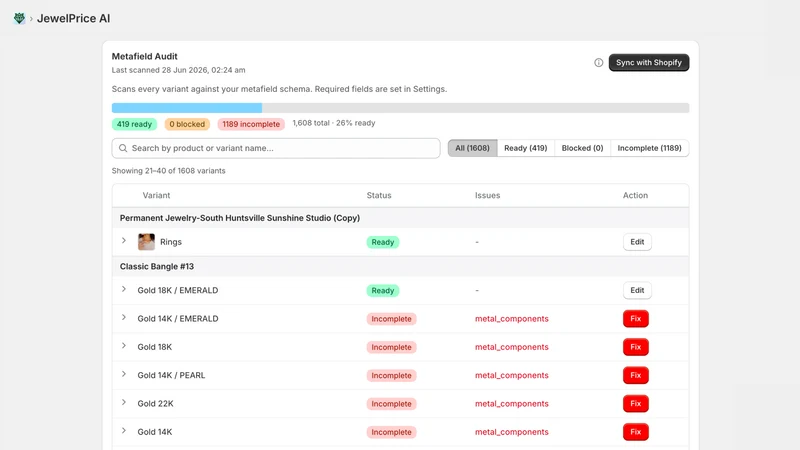Click the Variant column header
Screen dimensions: 800x450
(x=156, y=195)
